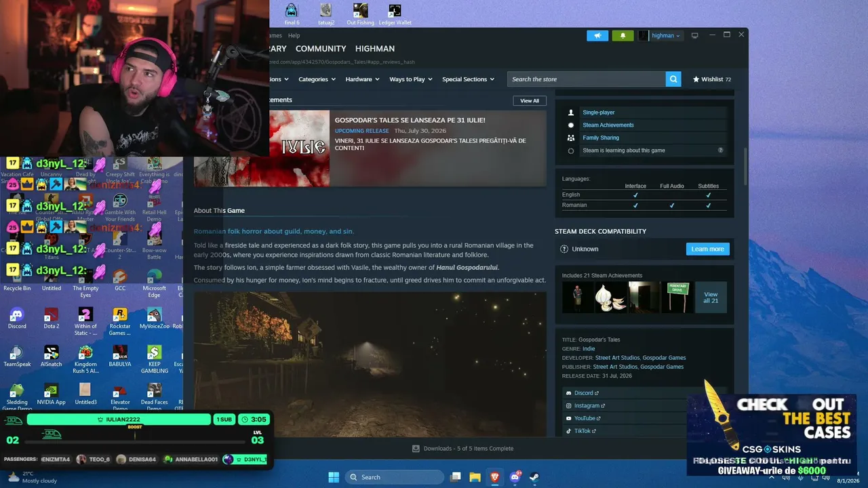The image size is (868, 488).
Task: Open Steam announcements megaphone button
Action: [597, 36]
